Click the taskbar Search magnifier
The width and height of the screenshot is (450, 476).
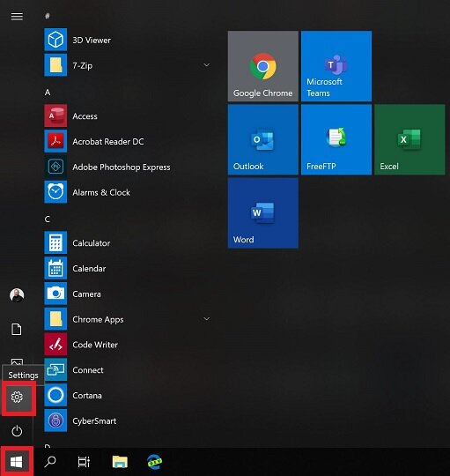click(x=50, y=462)
